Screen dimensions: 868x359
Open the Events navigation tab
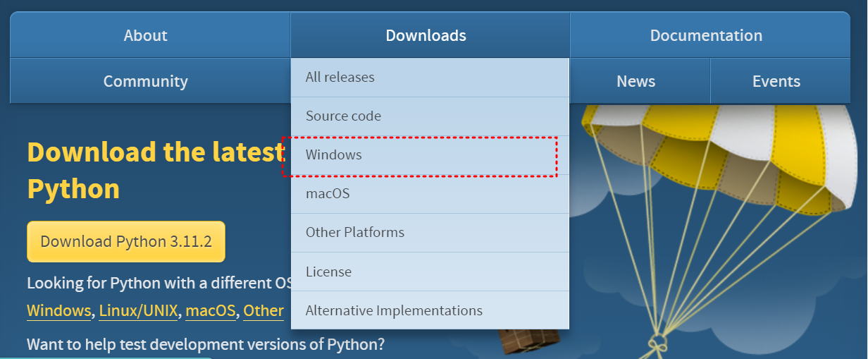[780, 81]
